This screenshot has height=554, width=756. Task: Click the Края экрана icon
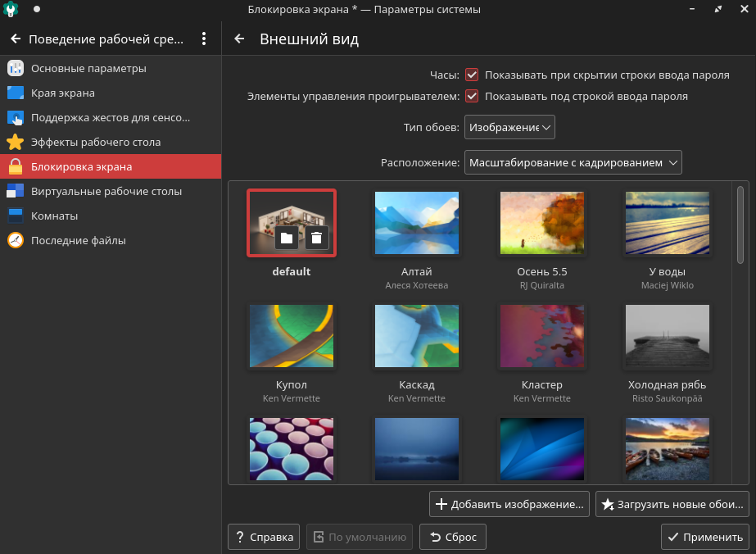16,93
